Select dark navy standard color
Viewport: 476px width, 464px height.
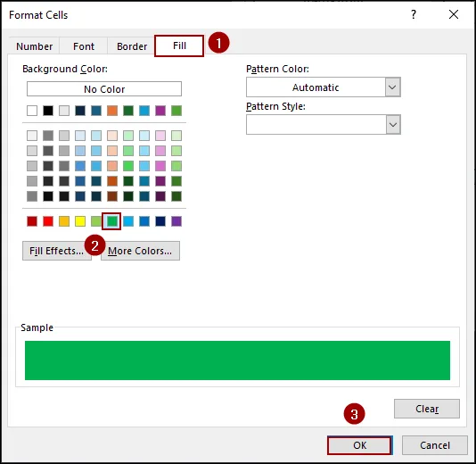(160, 221)
